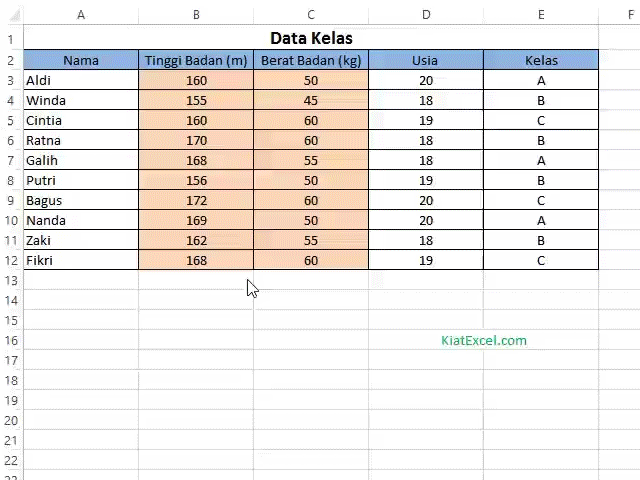This screenshot has height=480, width=640.
Task: Select column E header
Action: click(x=541, y=15)
